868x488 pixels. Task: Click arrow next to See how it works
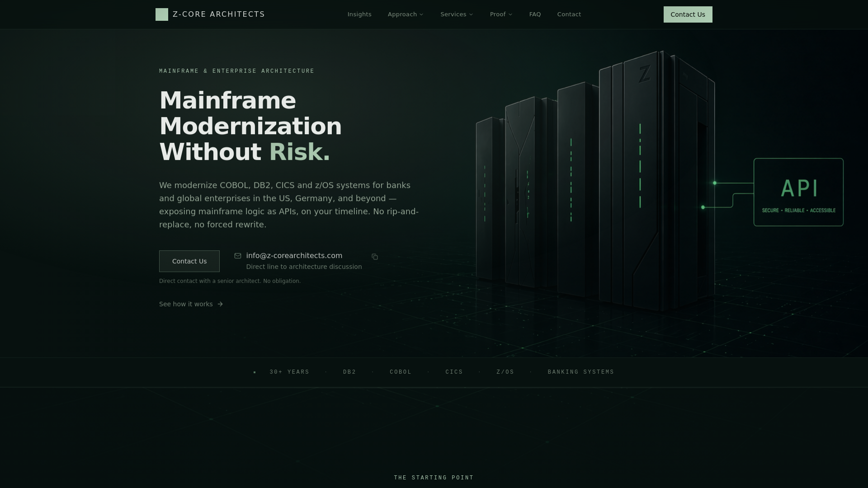(x=220, y=304)
